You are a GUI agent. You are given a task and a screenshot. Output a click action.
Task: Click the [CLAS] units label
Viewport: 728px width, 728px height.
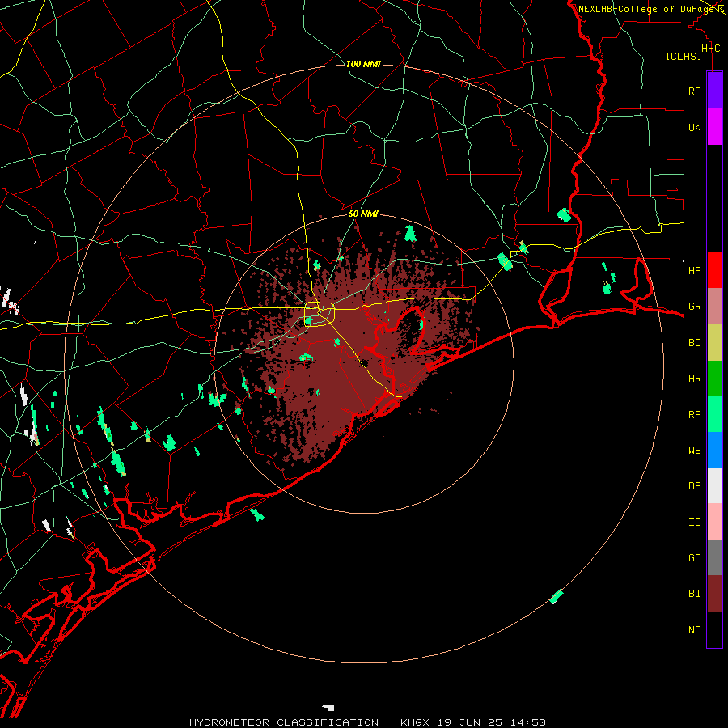pyautogui.click(x=684, y=56)
